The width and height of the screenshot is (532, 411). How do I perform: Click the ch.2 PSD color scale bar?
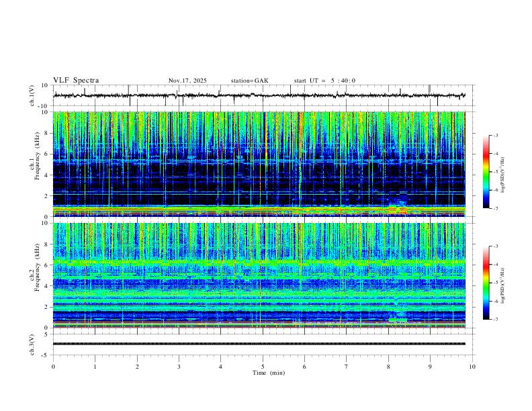486,283
